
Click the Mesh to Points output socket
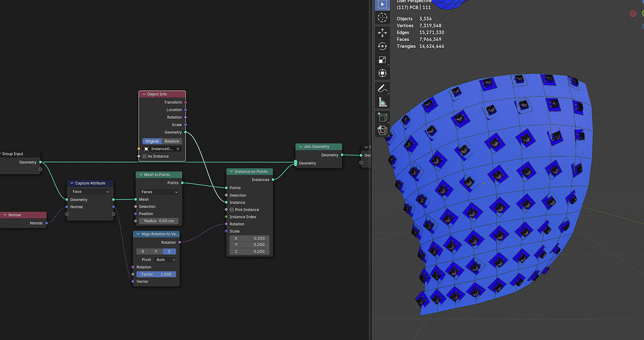point(182,183)
